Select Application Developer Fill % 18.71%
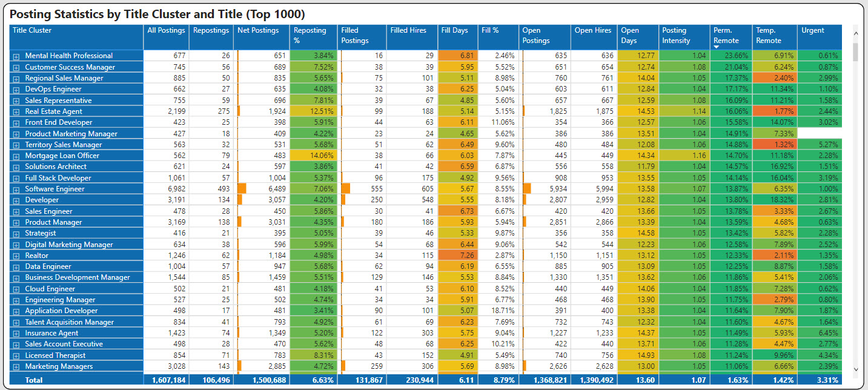Image resolution: width=868 pixels, height=390 pixels. pos(498,311)
